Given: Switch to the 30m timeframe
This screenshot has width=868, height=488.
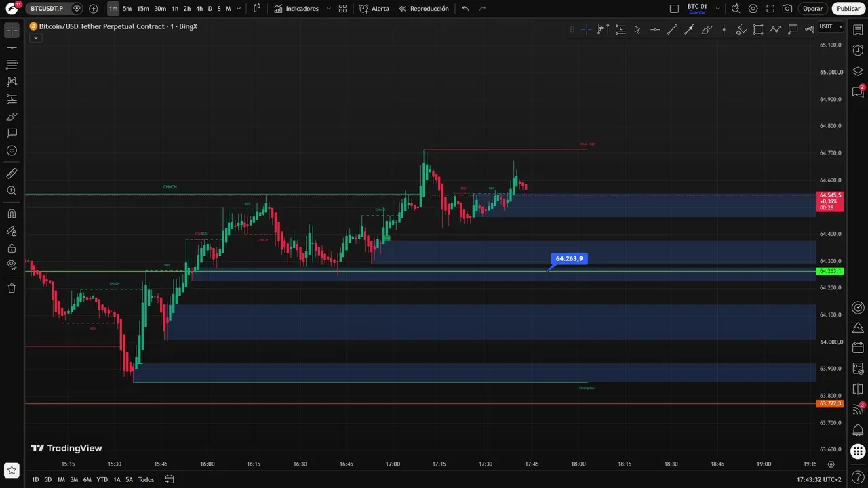Looking at the screenshot, I should pyautogui.click(x=160, y=9).
